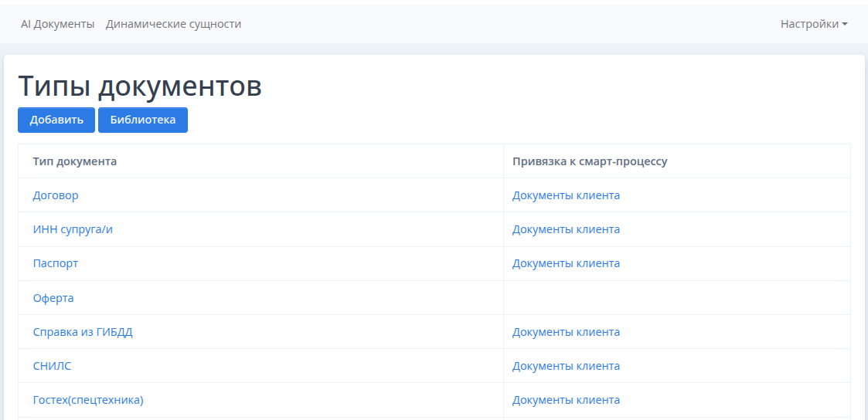Select the Паспорт document type link

click(56, 263)
